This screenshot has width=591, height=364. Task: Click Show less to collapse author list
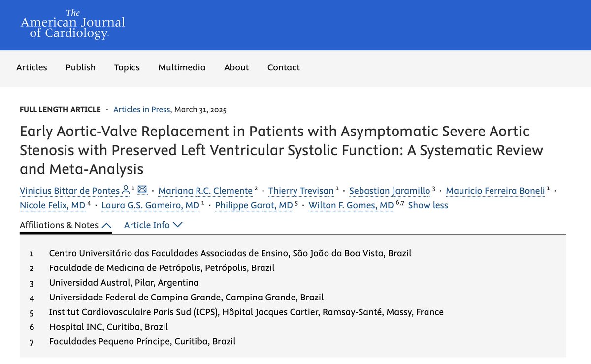(428, 205)
